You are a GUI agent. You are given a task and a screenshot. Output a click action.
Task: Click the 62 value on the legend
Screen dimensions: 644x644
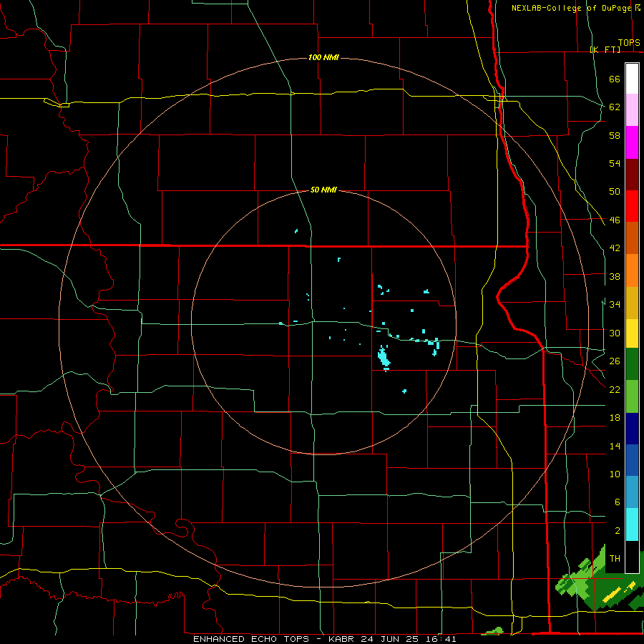coord(615,107)
